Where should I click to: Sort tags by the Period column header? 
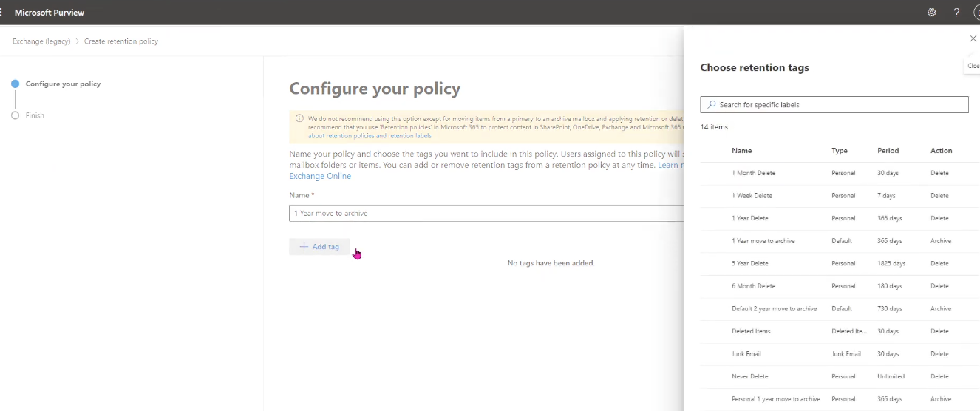[x=888, y=151]
